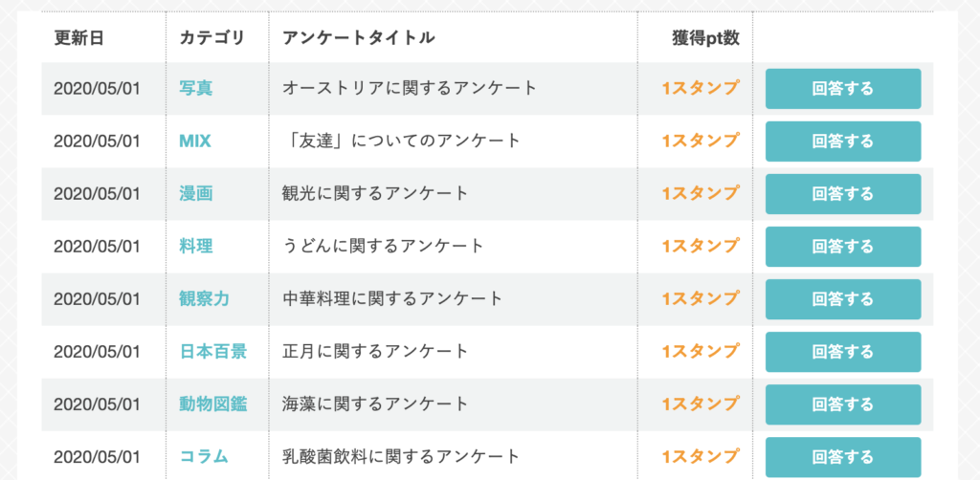Screen dimensions: 980x480
Task: Click the アンケートタイトル column header
Action: 359,38
